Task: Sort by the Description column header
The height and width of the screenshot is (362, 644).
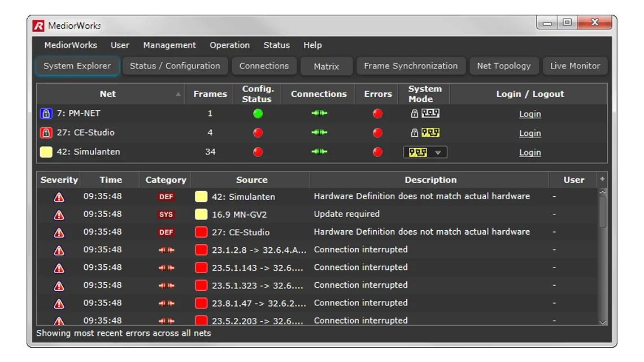Action: pyautogui.click(x=430, y=180)
